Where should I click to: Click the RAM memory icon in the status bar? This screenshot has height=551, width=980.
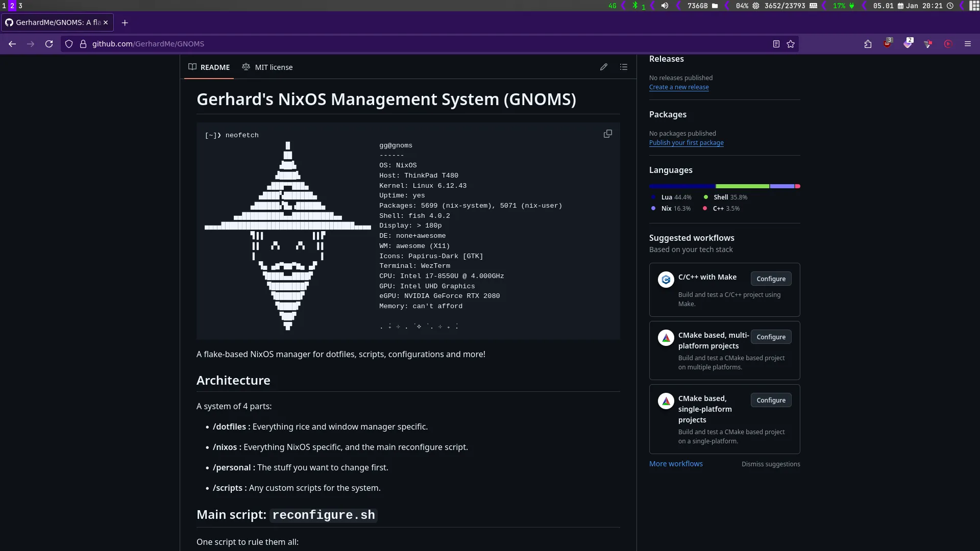tap(814, 6)
